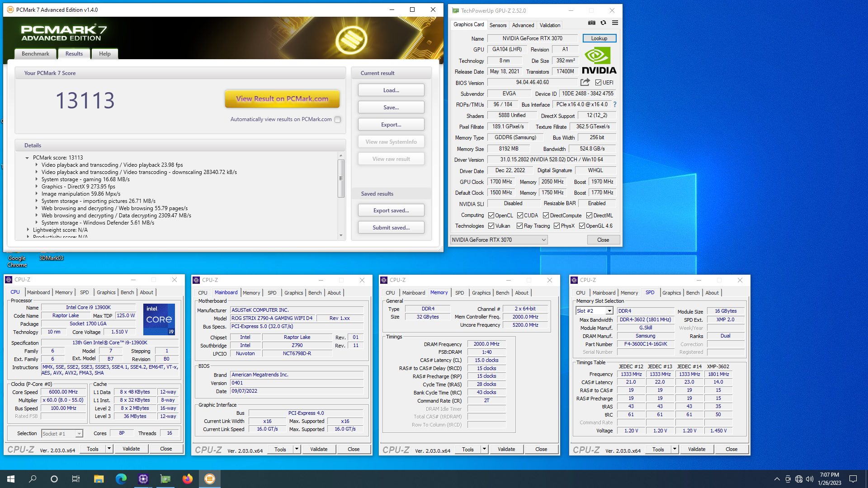Image resolution: width=868 pixels, height=488 pixels.
Task: Switch to the Sensors tab in GPU-Z
Action: pyautogui.click(x=498, y=25)
